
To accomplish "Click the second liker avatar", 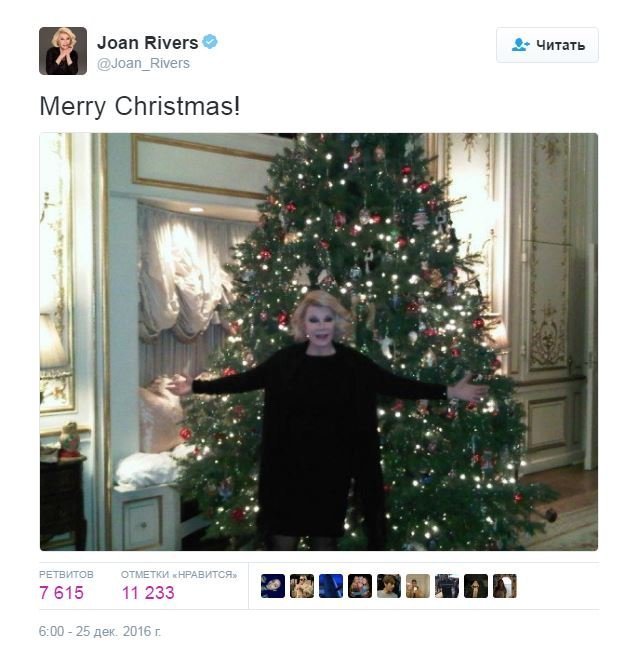I will [x=302, y=586].
